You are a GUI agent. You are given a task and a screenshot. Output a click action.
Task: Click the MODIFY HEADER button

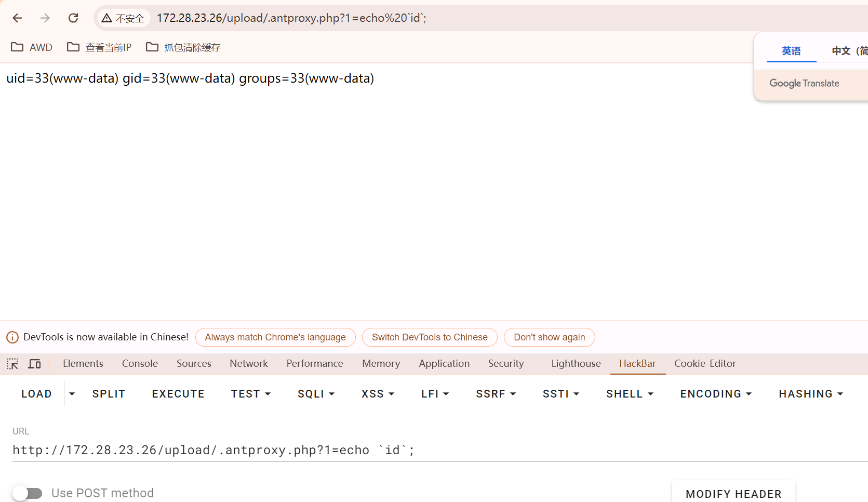click(733, 494)
